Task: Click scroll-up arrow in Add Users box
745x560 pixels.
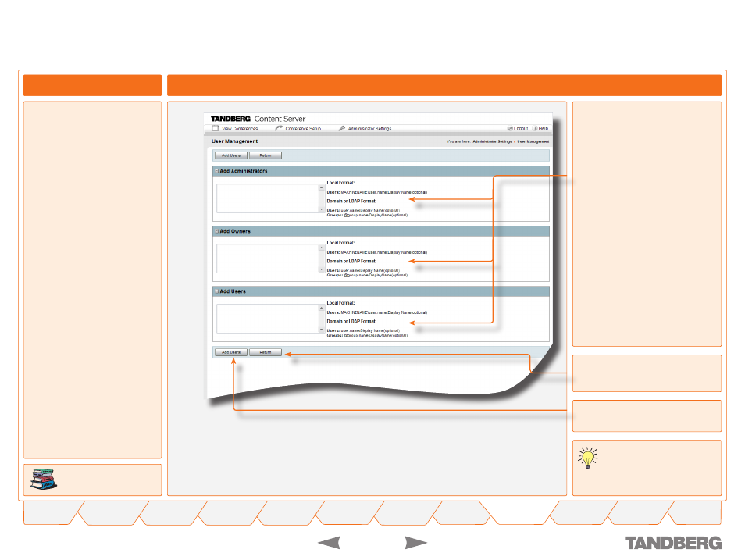Action: click(x=321, y=308)
